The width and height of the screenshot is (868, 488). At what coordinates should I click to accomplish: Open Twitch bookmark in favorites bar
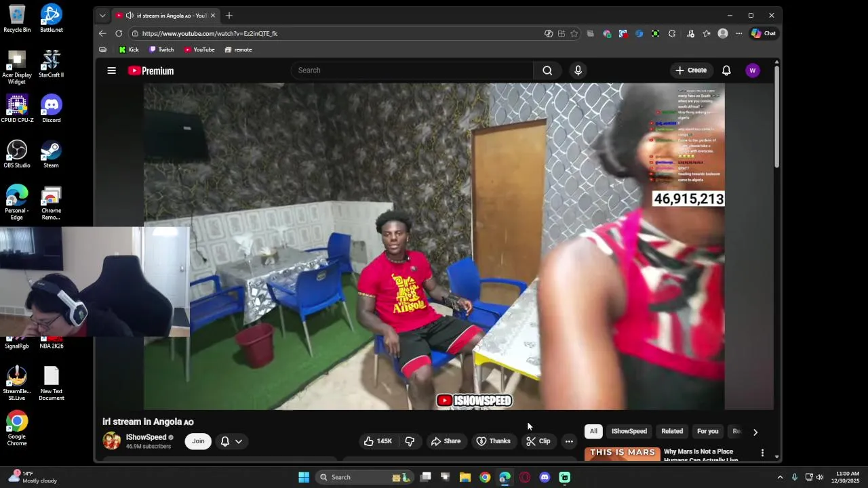point(161,49)
